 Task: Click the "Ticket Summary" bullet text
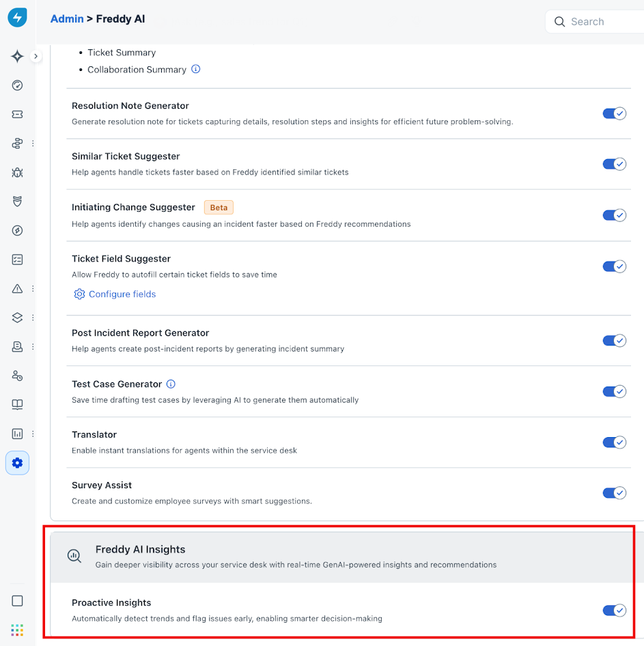[x=122, y=53]
